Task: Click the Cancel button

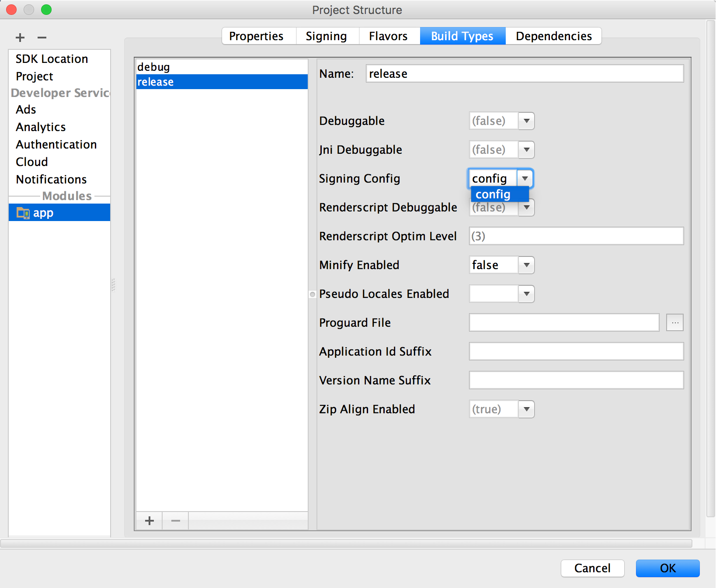Action: click(x=592, y=568)
